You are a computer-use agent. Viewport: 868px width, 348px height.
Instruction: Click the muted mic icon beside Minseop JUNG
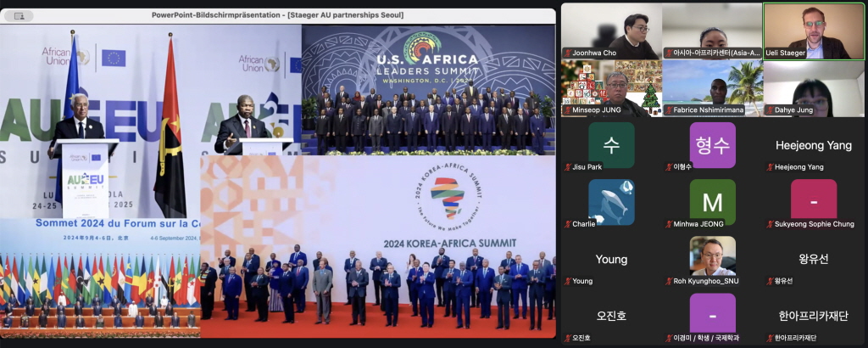[x=567, y=110]
